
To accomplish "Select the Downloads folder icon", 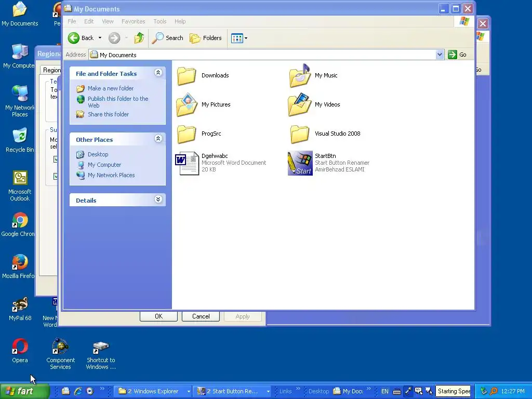I will coord(187,75).
